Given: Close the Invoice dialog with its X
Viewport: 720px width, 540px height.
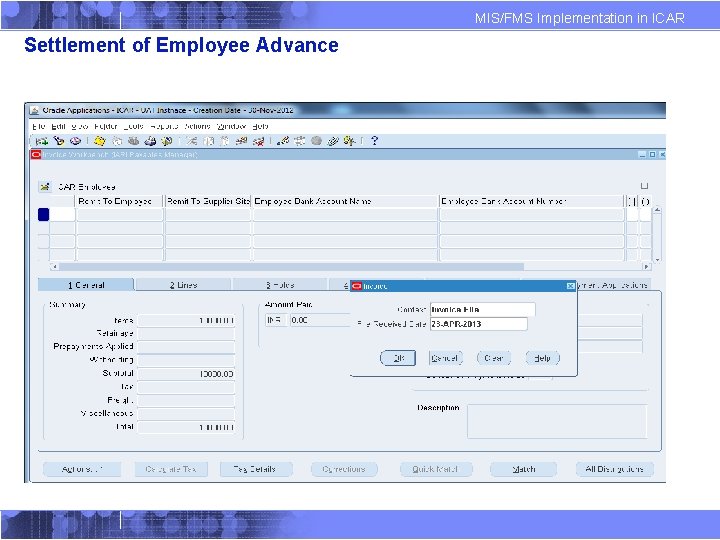Looking at the screenshot, I should pos(570,286).
